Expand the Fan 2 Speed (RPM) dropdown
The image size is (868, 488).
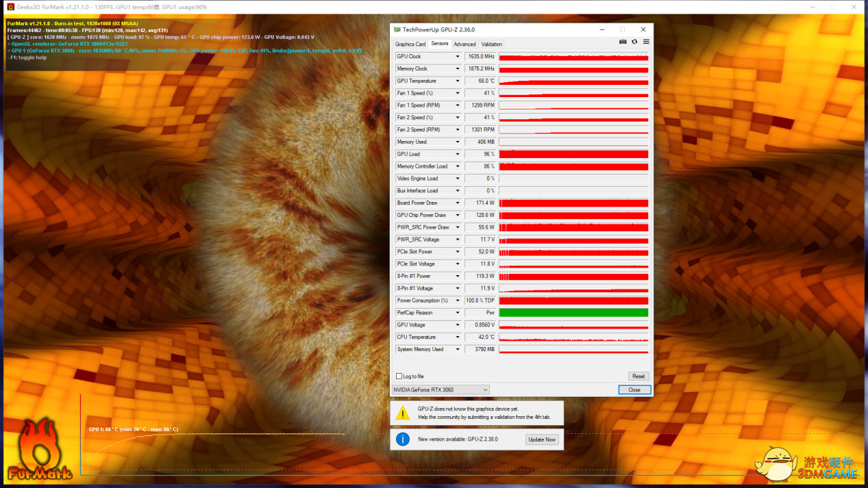[x=458, y=130]
